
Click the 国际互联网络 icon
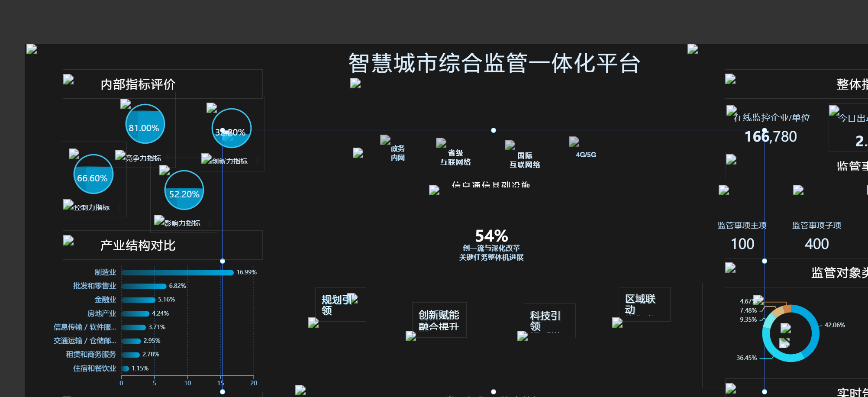(510, 145)
